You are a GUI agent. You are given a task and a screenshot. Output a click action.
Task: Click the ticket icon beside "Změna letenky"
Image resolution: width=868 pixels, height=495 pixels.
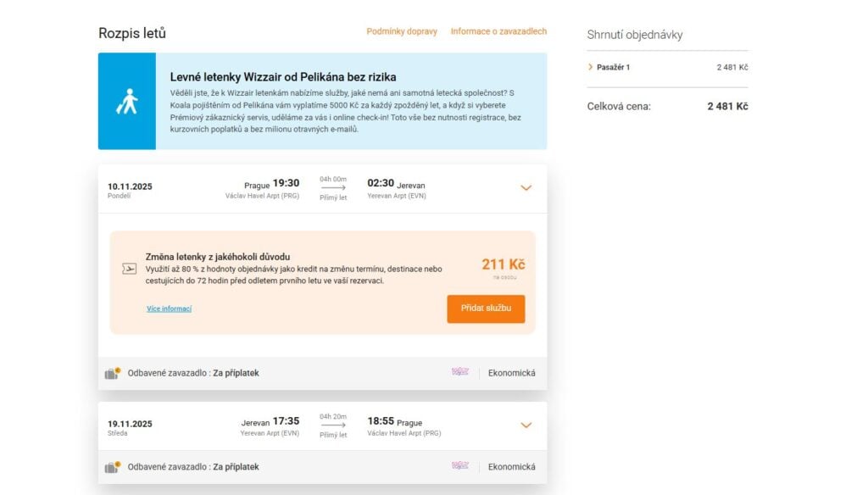(x=129, y=269)
